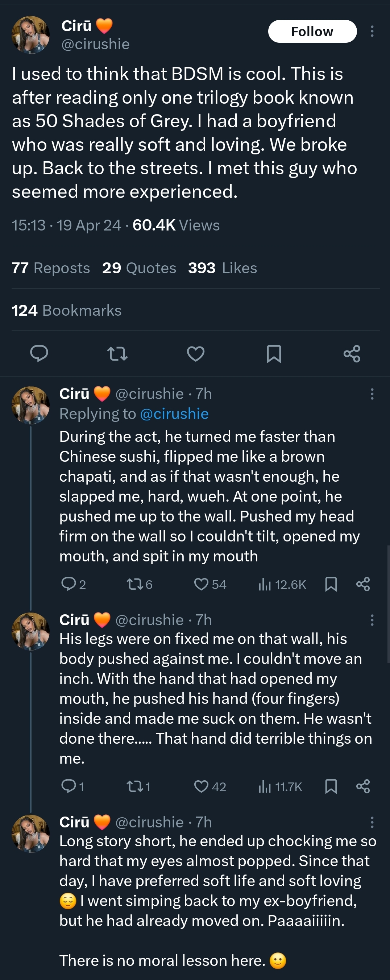Open more options on third reply
Screen dimensions: 390x980
[372, 822]
